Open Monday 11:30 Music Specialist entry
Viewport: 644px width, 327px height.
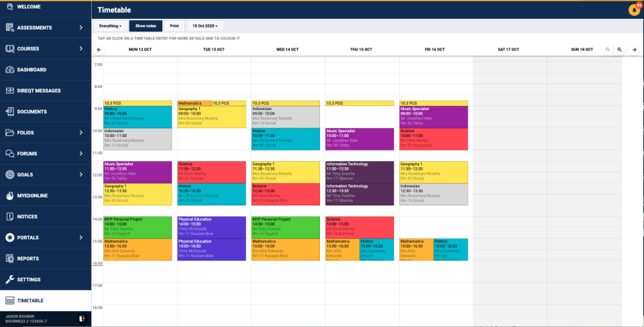[138, 173]
